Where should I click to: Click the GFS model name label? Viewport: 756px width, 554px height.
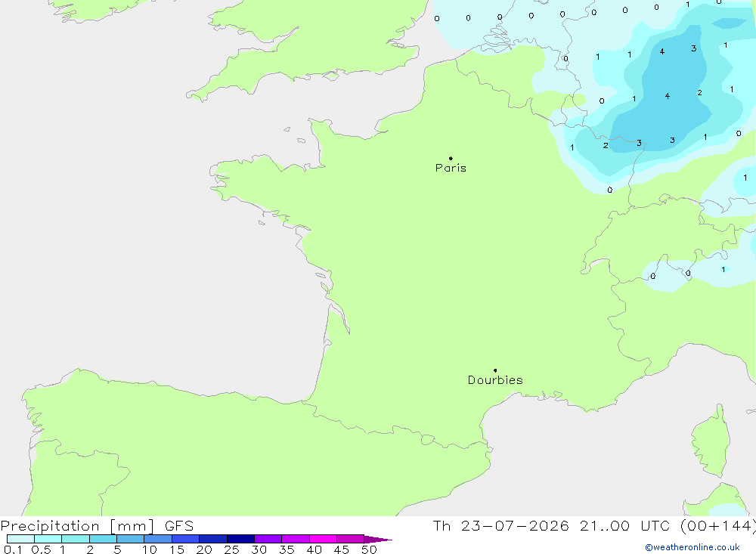pyautogui.click(x=179, y=525)
